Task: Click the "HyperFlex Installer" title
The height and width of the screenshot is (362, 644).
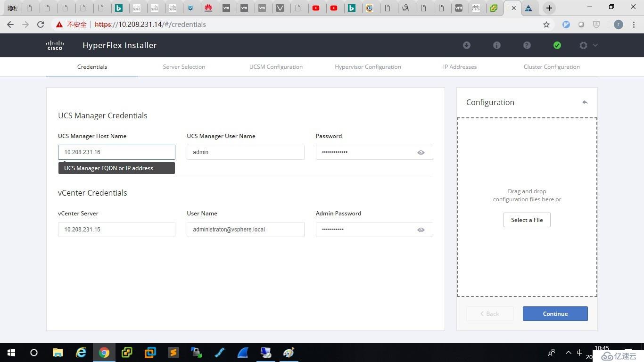Action: [x=120, y=45]
